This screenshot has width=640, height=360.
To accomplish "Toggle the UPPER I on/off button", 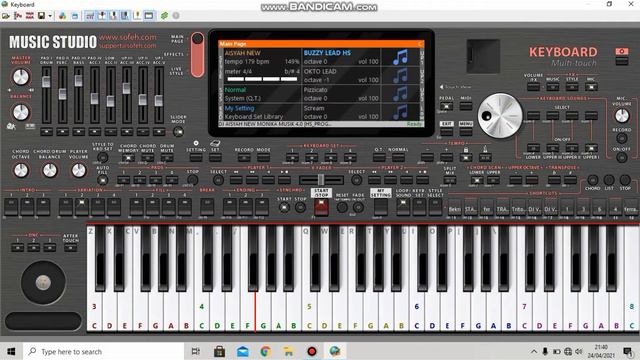I will (591, 148).
